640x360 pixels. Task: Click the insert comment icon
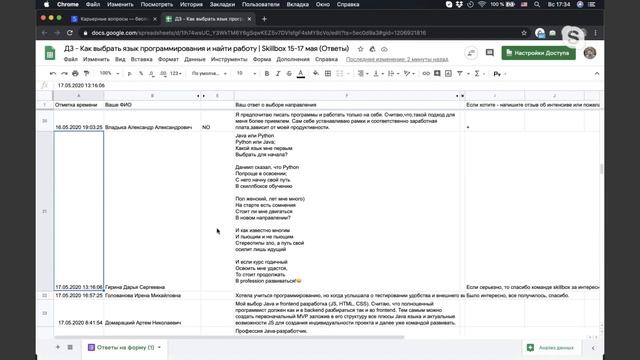pos(437,73)
